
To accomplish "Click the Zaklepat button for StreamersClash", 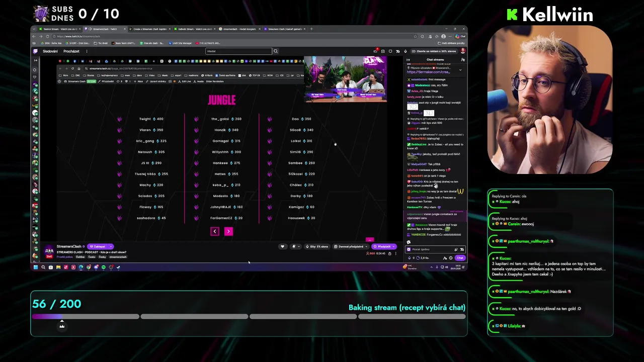I will 97,246.
